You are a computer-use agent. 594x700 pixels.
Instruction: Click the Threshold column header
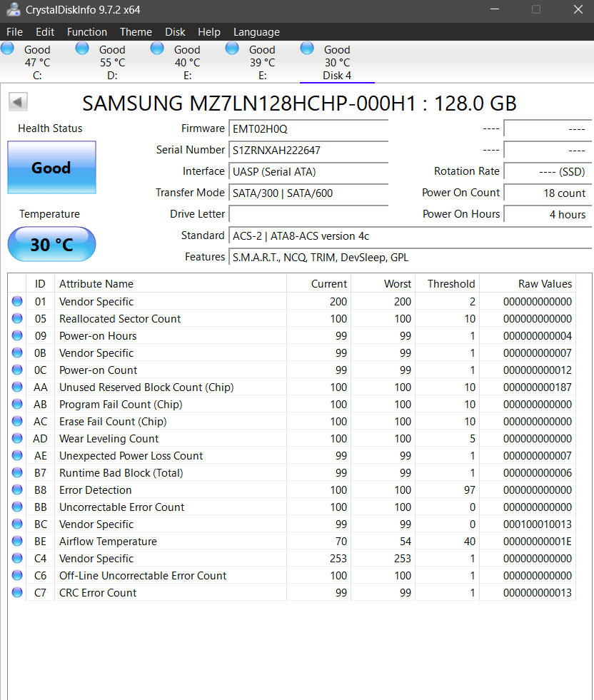[x=447, y=284]
